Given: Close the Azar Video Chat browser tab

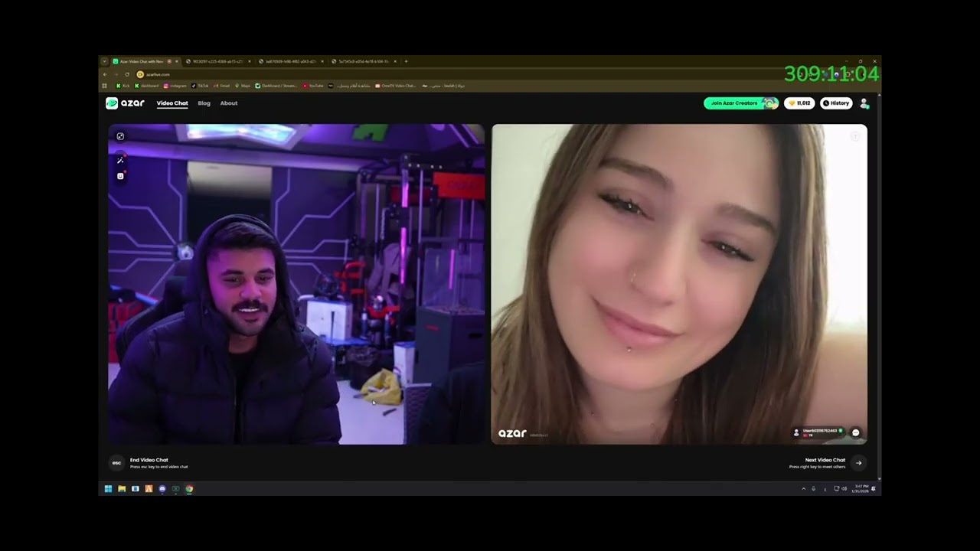Looking at the screenshot, I should (176, 61).
